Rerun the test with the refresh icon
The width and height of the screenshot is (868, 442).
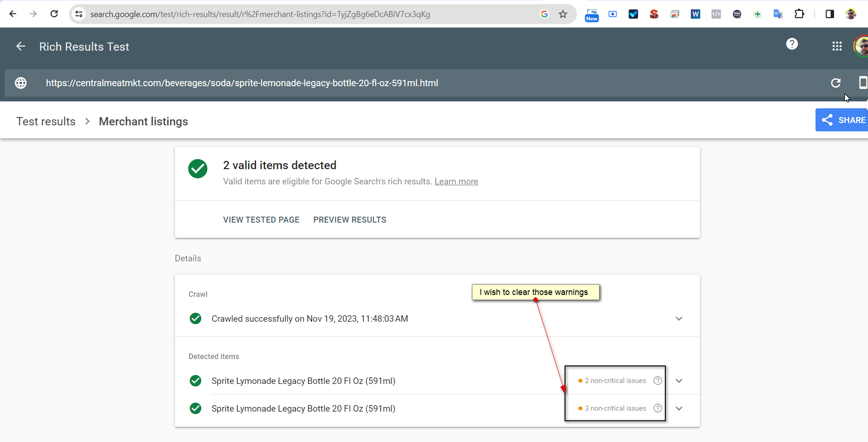(836, 83)
